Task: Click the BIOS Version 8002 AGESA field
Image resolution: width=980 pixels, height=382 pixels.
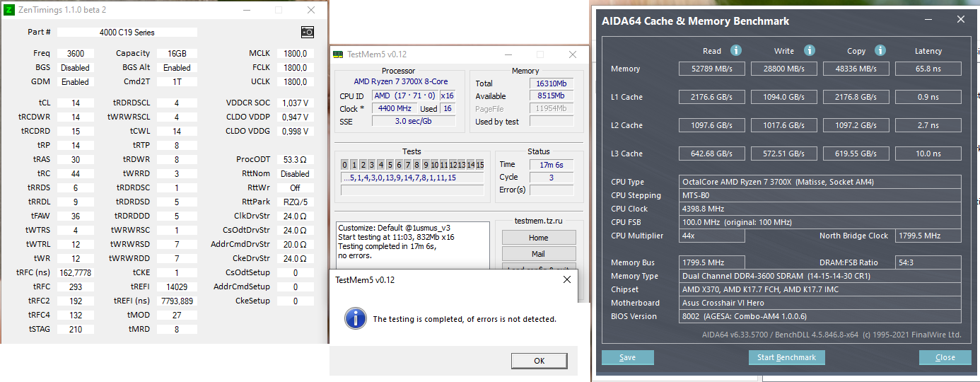Action: [820, 316]
